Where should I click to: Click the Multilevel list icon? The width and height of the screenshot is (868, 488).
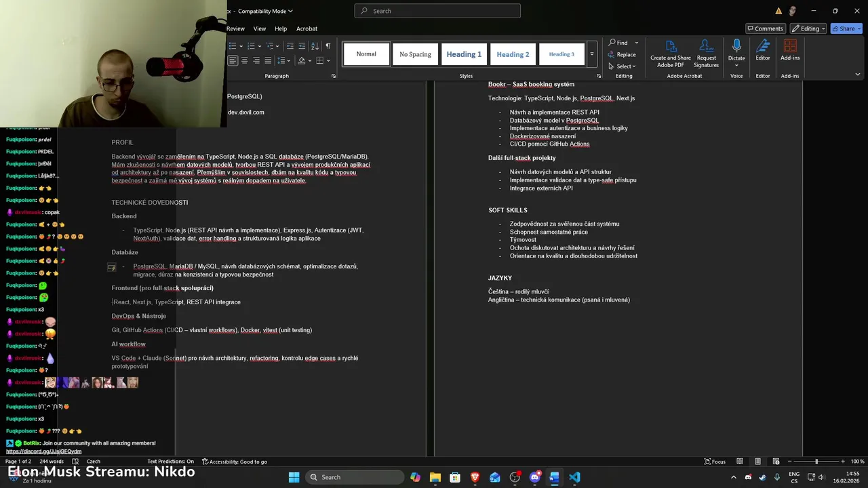point(269,46)
